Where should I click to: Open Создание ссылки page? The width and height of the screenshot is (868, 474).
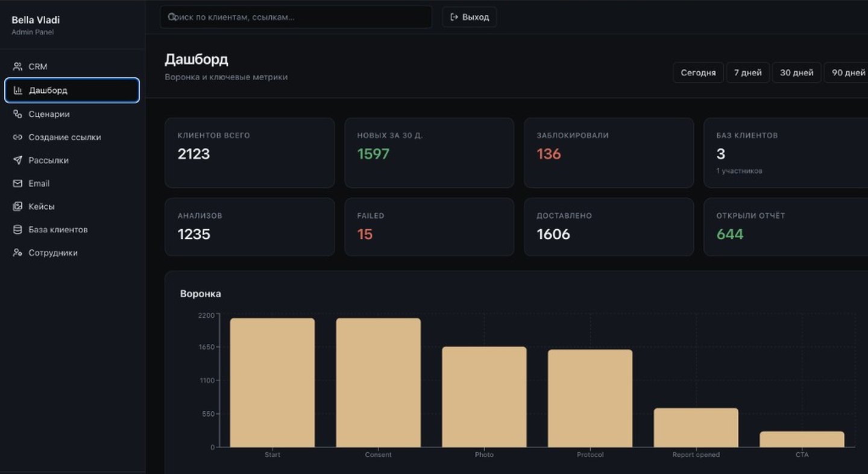72,137
